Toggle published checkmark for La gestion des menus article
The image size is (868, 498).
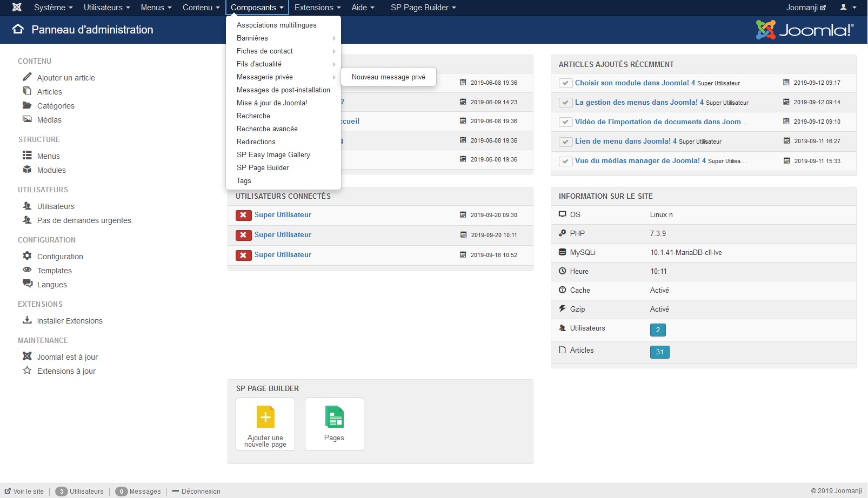coord(565,103)
